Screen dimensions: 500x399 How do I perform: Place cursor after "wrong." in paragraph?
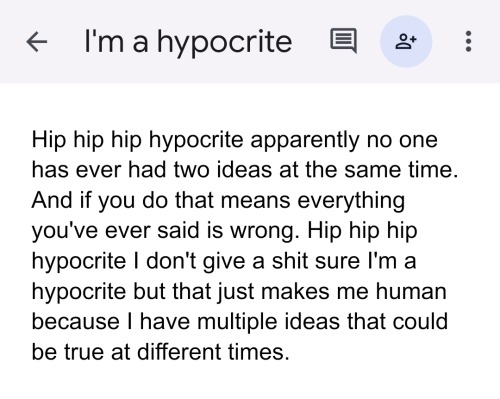301,231
